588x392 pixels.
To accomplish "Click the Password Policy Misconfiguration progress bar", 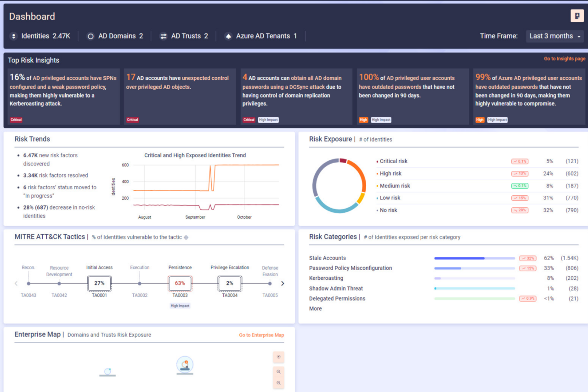I will point(475,268).
